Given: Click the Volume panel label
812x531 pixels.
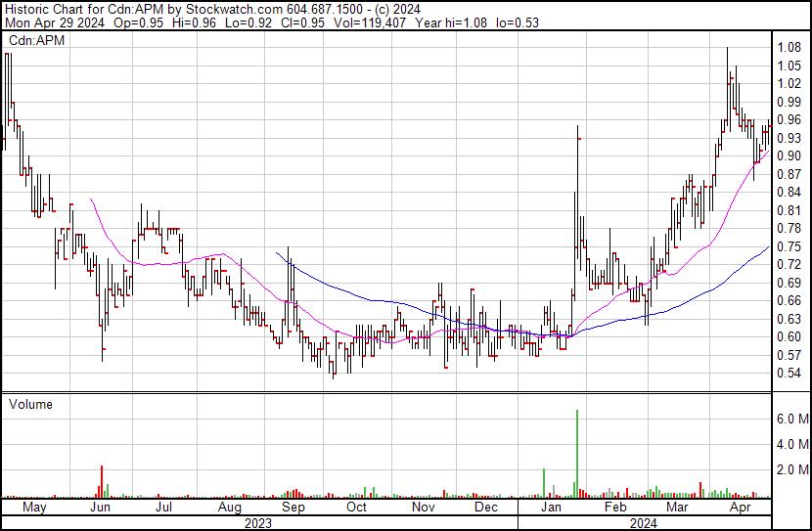Looking at the screenshot, I should point(30,404).
